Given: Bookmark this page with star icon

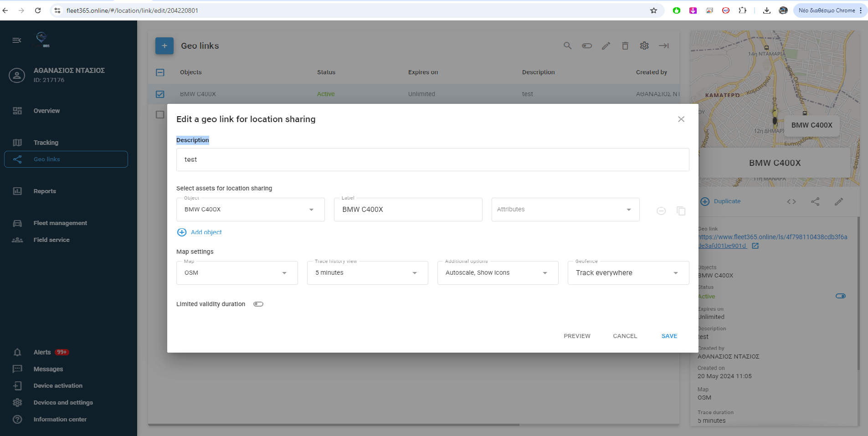Looking at the screenshot, I should pyautogui.click(x=653, y=10).
